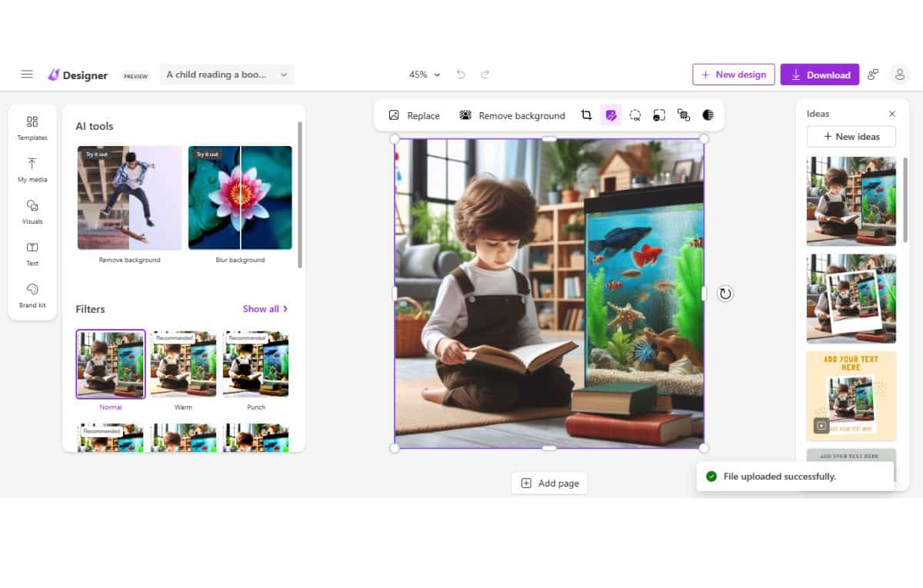Screen dimensions: 923x588
Task: Expand the design name dropdown
Action: pyautogui.click(x=284, y=75)
